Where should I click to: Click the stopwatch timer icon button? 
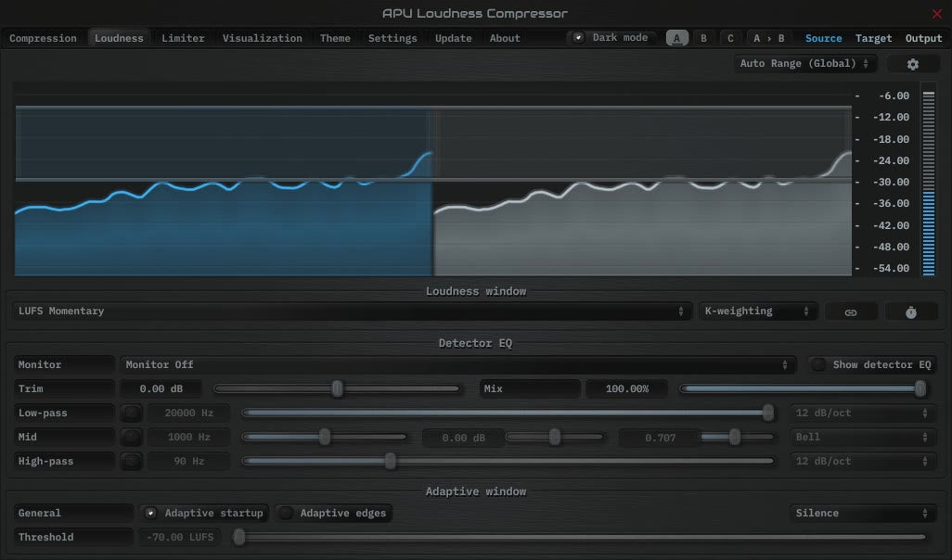[911, 312]
